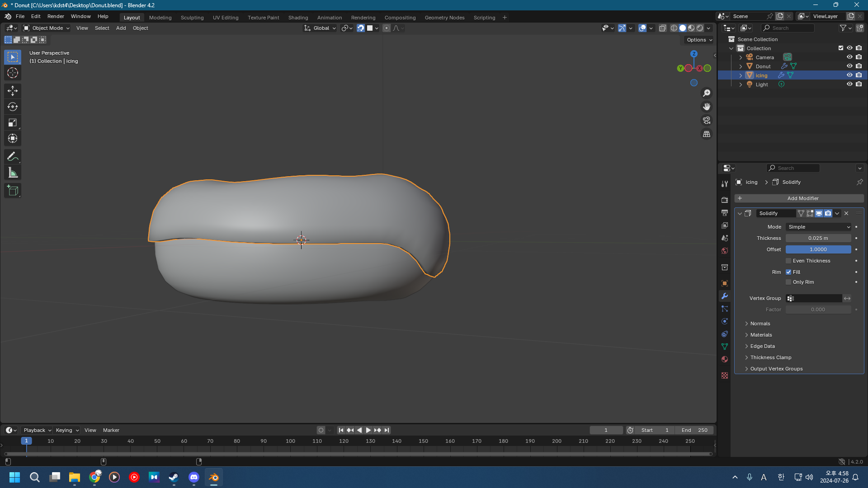Switch perspective/orthographic with the grid icon
The width and height of the screenshot is (868, 488).
707,134
